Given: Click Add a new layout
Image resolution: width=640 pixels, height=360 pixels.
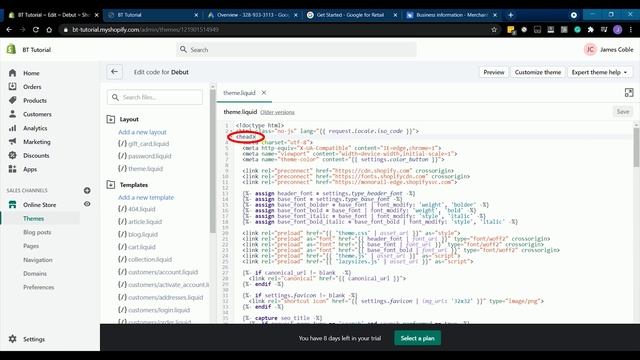Looking at the screenshot, I should 142,132.
